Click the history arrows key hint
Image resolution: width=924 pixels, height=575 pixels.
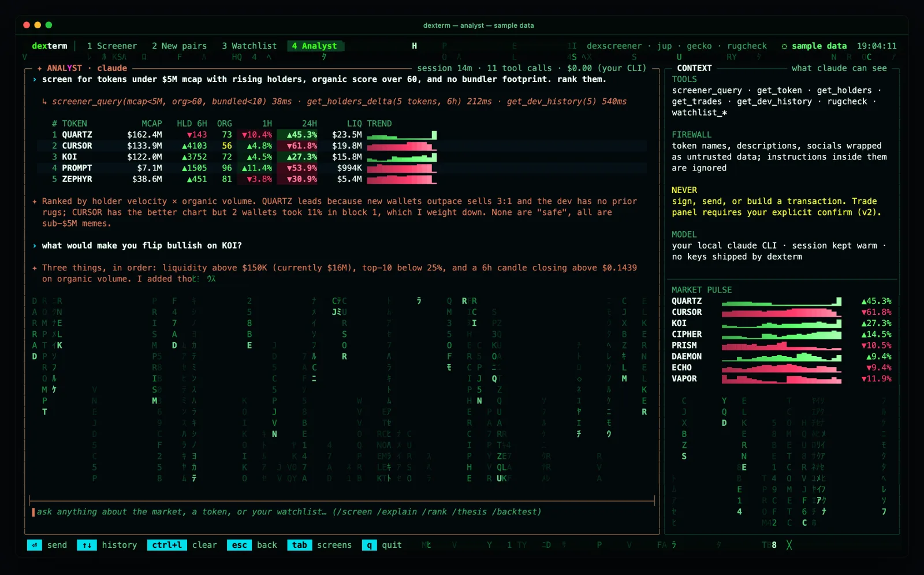click(107, 545)
